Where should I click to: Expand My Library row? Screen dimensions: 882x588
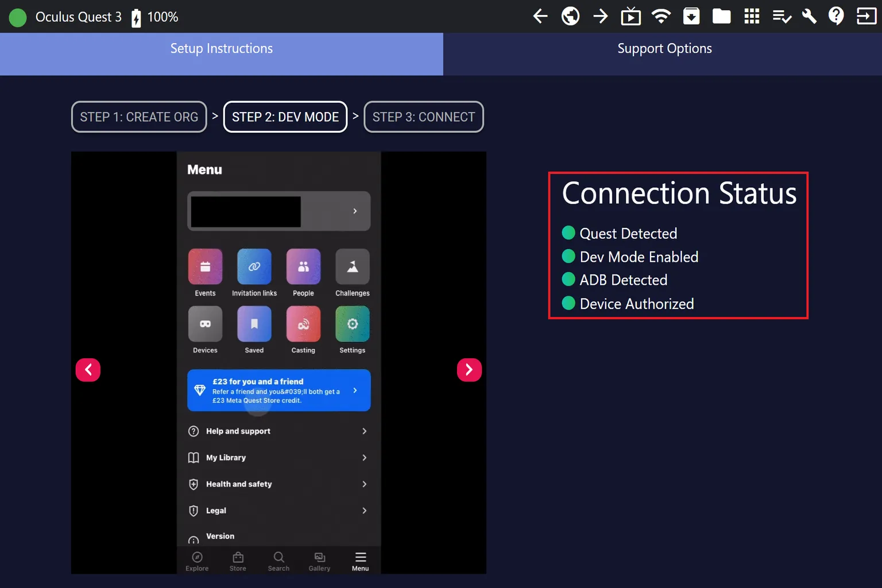click(279, 458)
